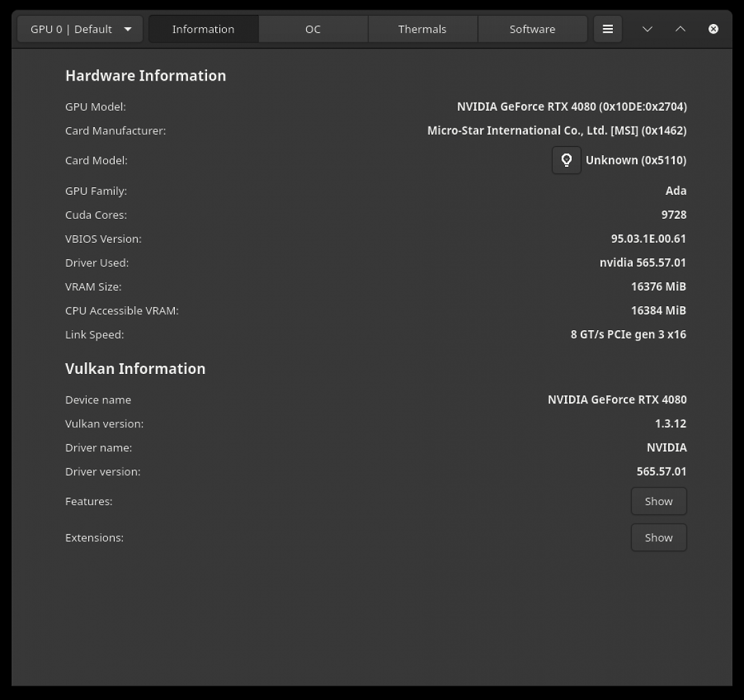Click the 'Features:' label

[89, 501]
